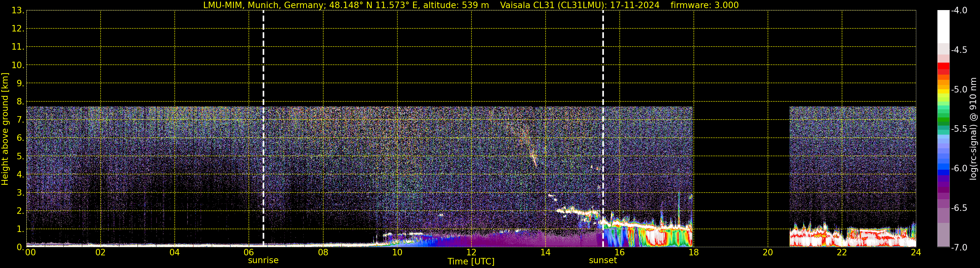Screen dimensions: 980x268
Task: Click the '06' tick on the time axis
Action: pos(249,252)
